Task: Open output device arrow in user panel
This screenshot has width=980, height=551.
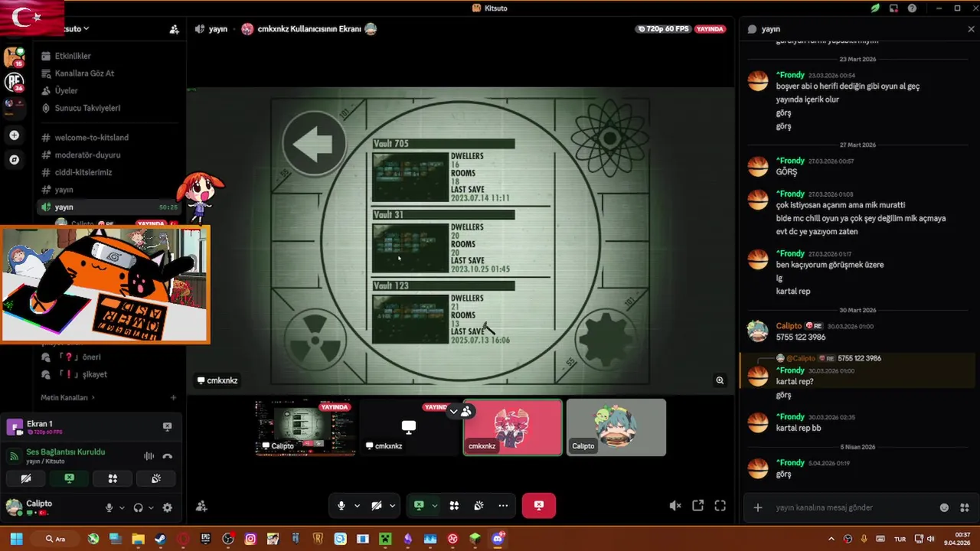Action: tap(151, 507)
